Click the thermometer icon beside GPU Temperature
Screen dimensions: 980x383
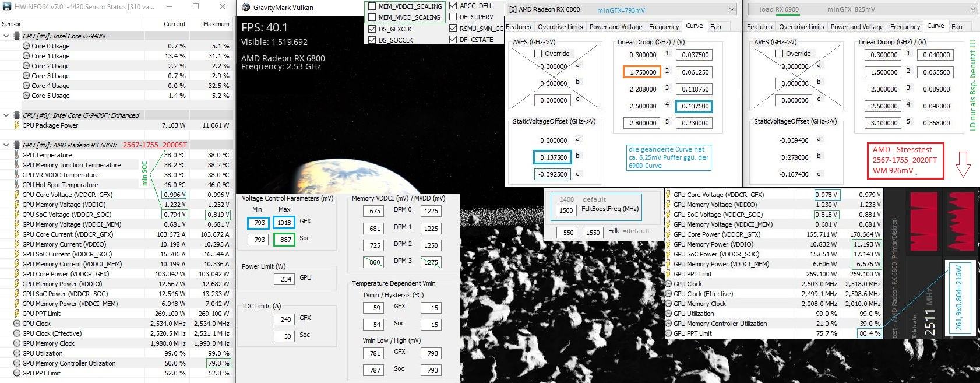pyautogui.click(x=17, y=155)
